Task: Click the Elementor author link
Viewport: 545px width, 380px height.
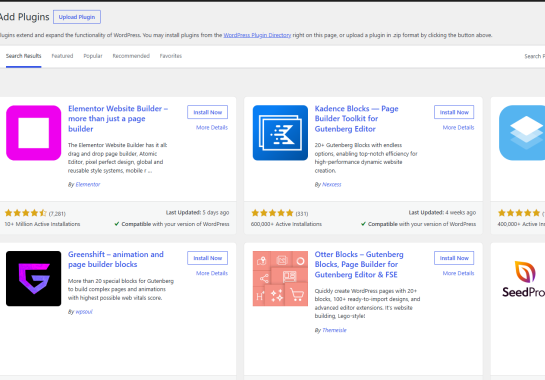Action: (88, 185)
